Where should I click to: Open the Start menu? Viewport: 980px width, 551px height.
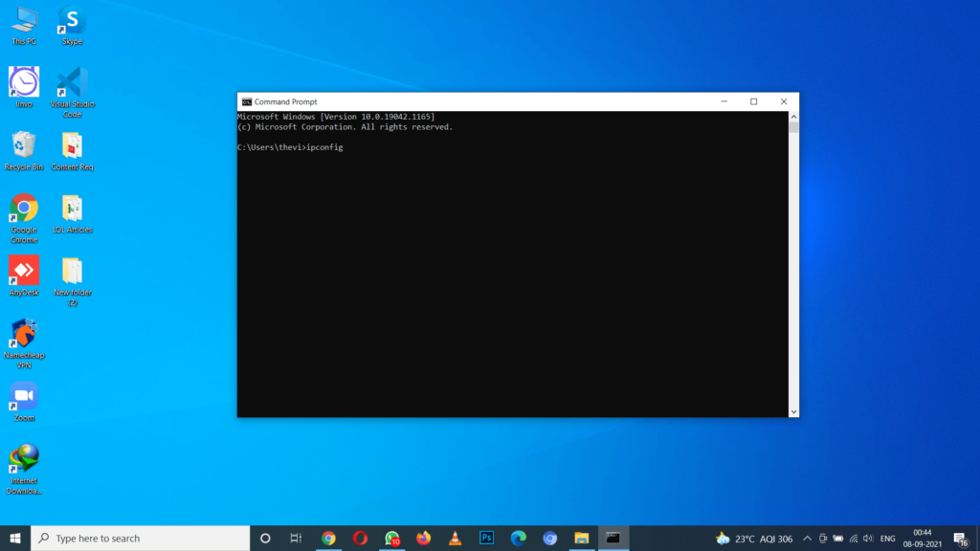[15, 538]
